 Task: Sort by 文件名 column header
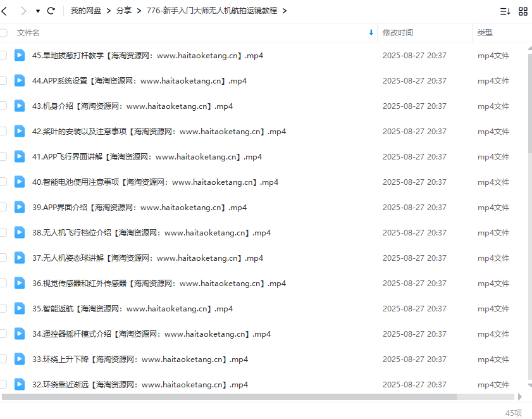click(28, 33)
